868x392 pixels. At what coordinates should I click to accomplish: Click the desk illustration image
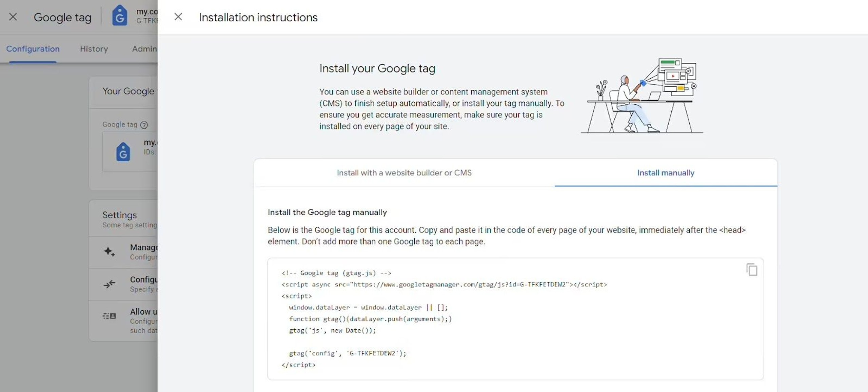point(642,96)
